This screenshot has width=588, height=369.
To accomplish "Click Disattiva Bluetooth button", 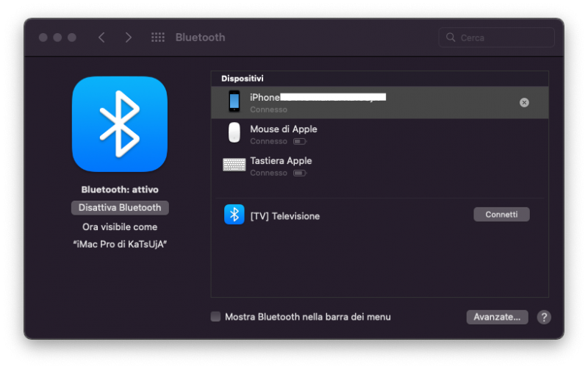I will pyautogui.click(x=120, y=208).
